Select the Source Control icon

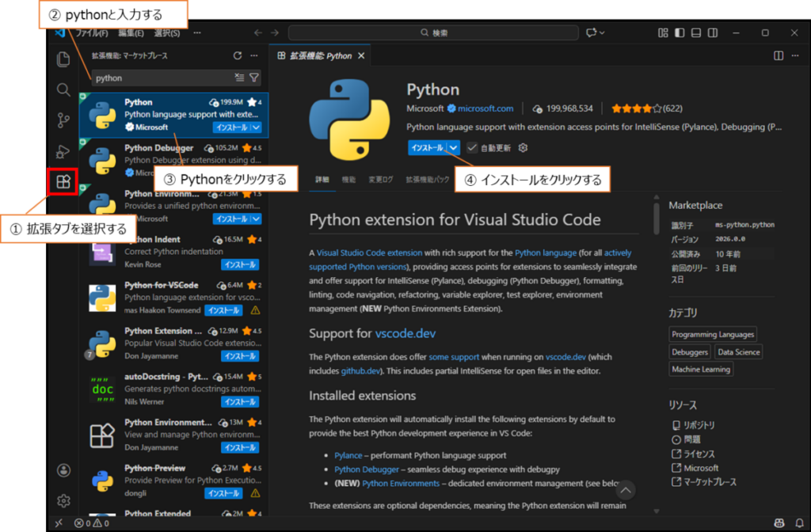63,120
